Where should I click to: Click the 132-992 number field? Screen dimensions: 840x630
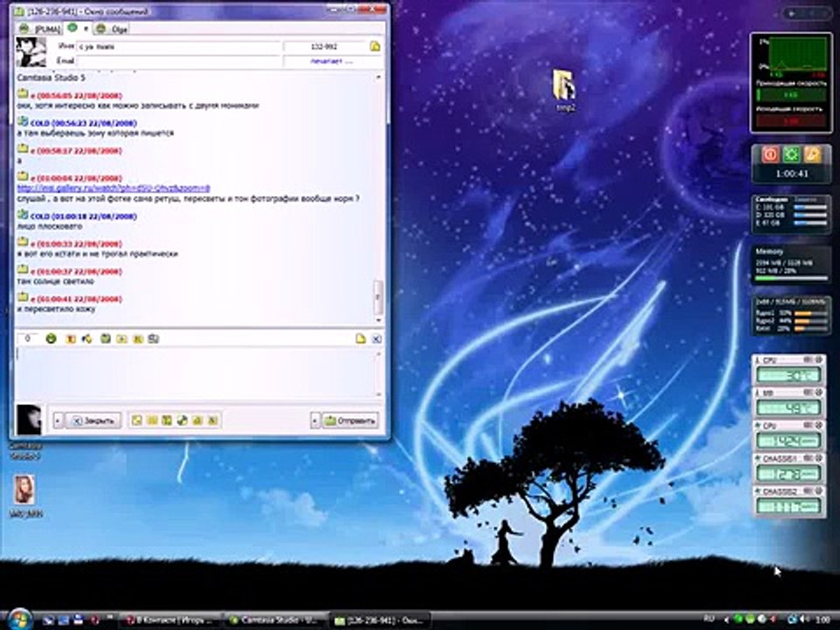coord(324,46)
